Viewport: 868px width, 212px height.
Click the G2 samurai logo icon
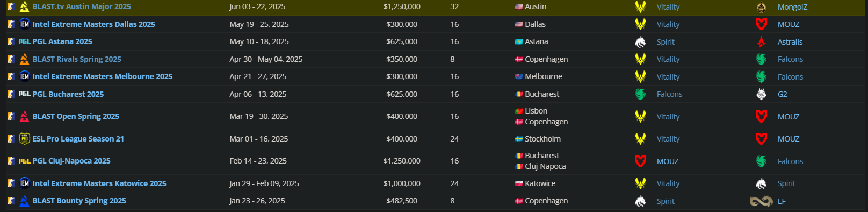pos(761,94)
